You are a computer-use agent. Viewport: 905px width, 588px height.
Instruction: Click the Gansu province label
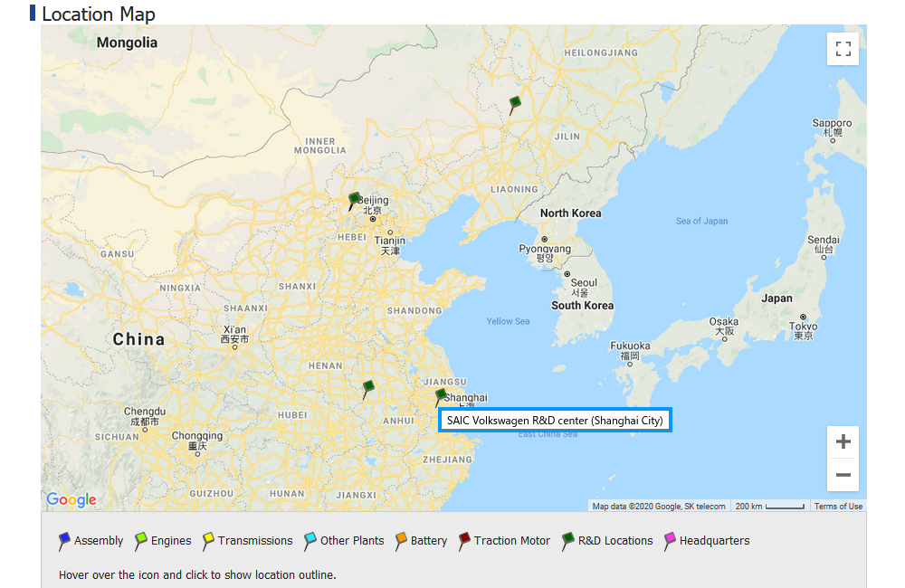click(x=117, y=254)
